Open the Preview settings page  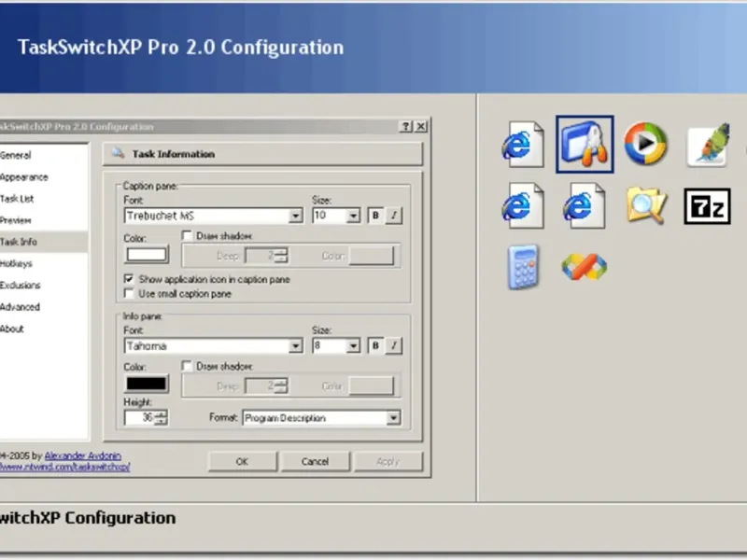(15, 220)
